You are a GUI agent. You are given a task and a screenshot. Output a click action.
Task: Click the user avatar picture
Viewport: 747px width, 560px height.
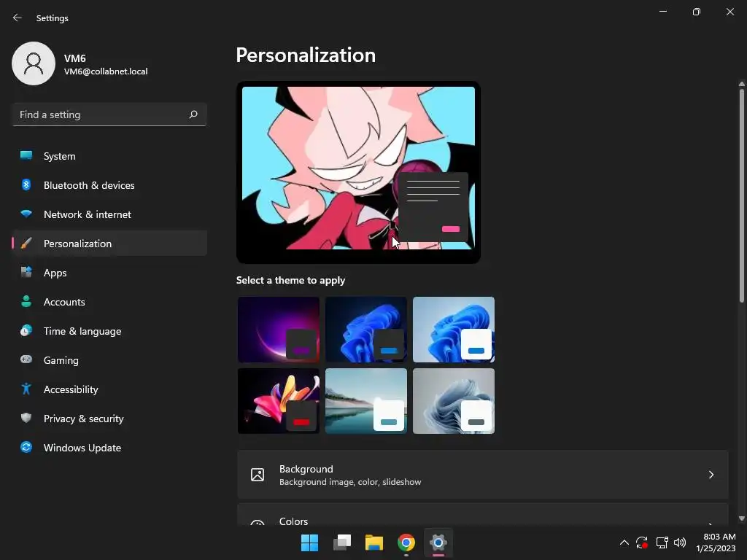click(34, 63)
